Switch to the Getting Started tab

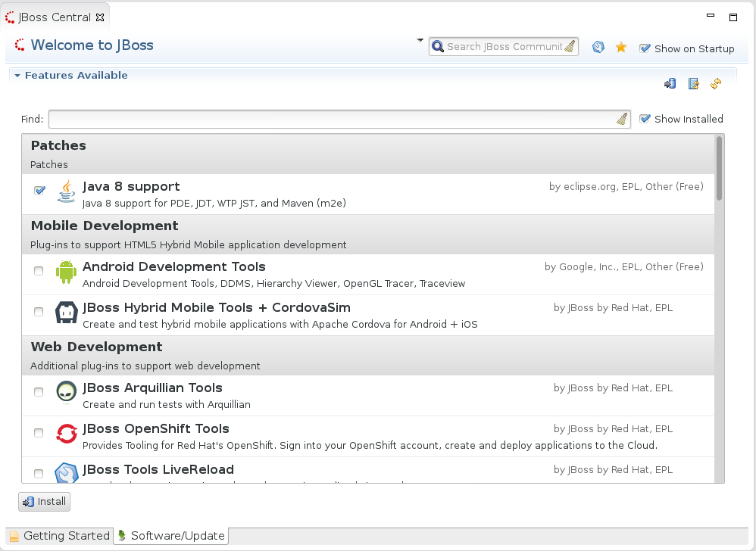pyautogui.click(x=60, y=536)
